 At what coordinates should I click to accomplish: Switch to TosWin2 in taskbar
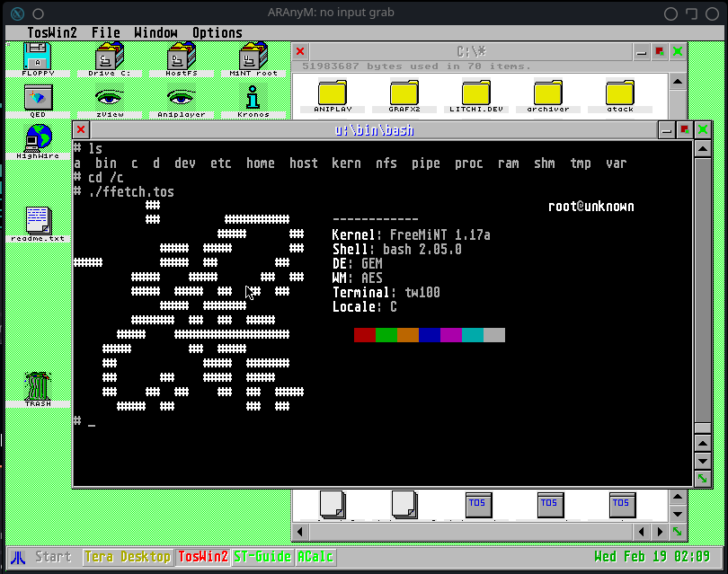pos(203,557)
